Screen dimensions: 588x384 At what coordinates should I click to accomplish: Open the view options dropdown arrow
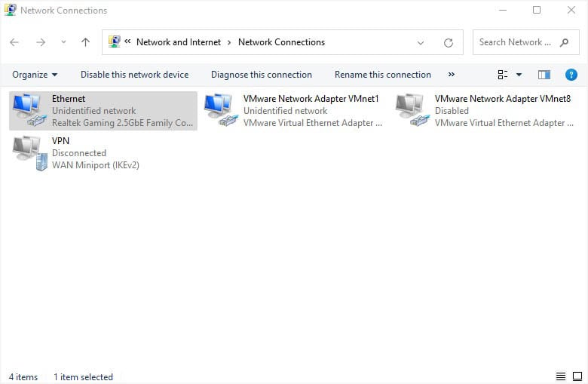point(519,75)
